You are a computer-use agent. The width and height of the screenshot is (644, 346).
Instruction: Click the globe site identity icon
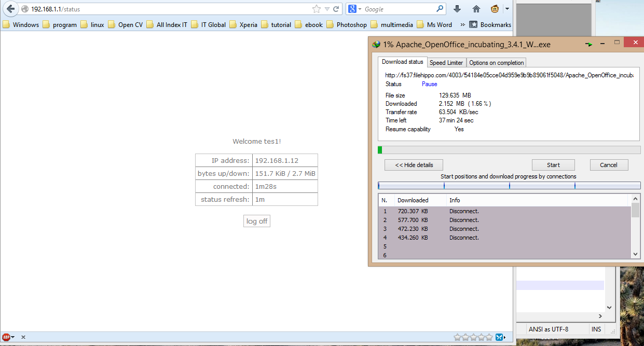(24, 9)
